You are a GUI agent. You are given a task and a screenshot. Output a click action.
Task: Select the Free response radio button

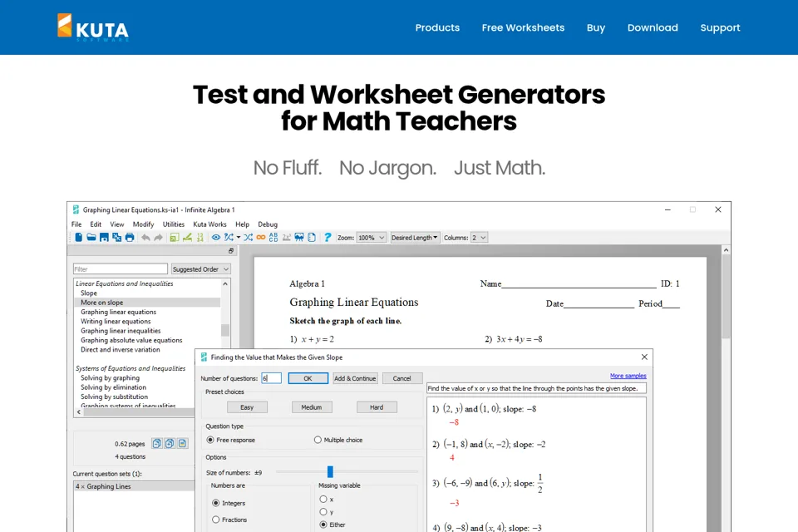[210, 440]
